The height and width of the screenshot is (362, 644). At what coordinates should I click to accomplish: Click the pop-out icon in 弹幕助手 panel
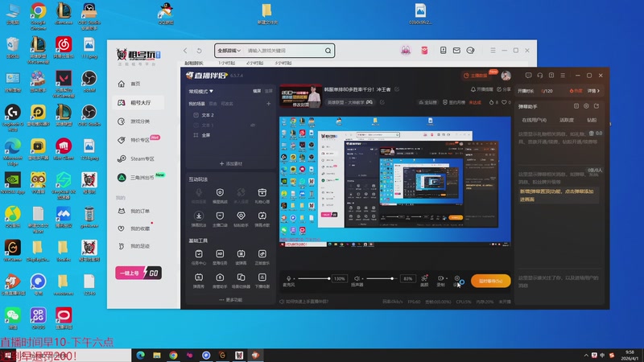click(597, 106)
